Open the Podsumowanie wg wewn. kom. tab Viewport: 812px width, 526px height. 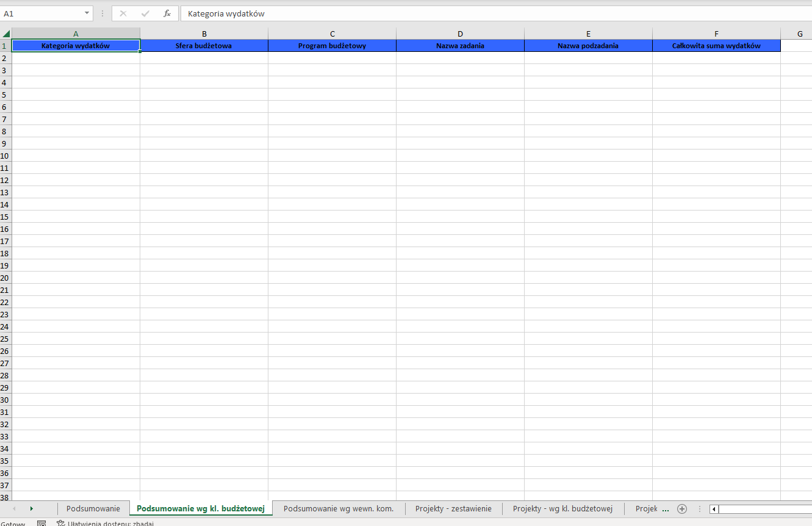(339, 509)
